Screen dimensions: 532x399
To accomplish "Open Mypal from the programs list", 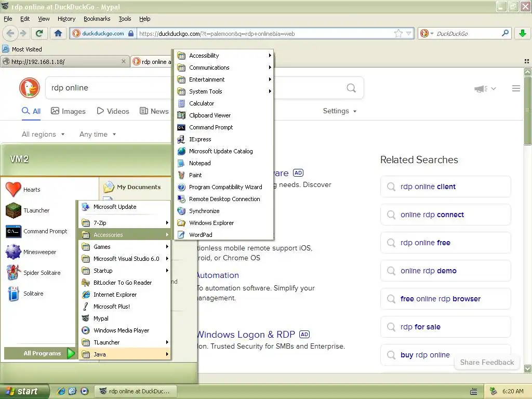I will 125,318.
